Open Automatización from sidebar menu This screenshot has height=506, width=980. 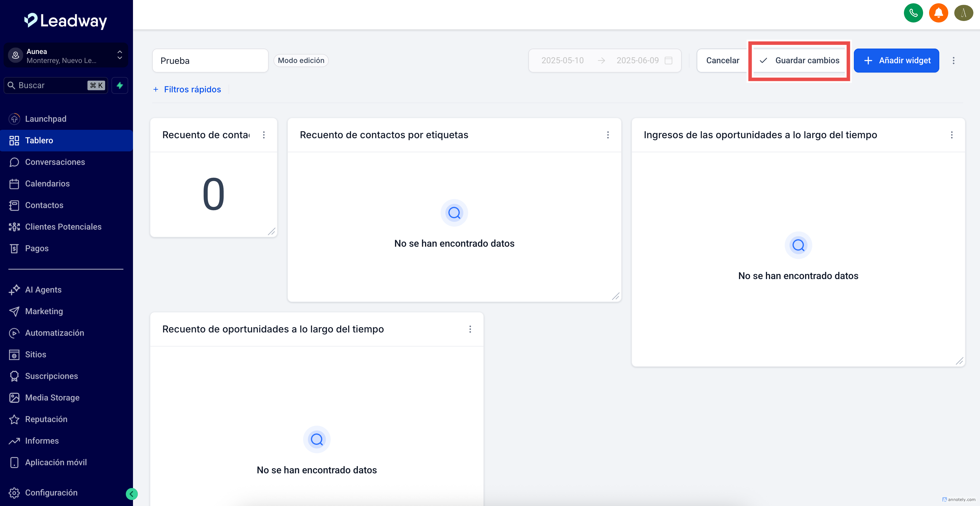pyautogui.click(x=55, y=333)
